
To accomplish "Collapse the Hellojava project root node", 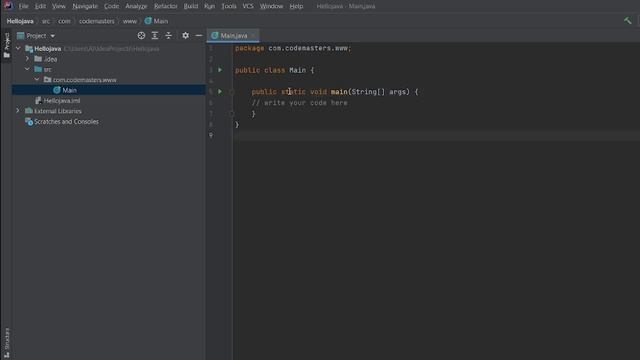I will click(18, 49).
